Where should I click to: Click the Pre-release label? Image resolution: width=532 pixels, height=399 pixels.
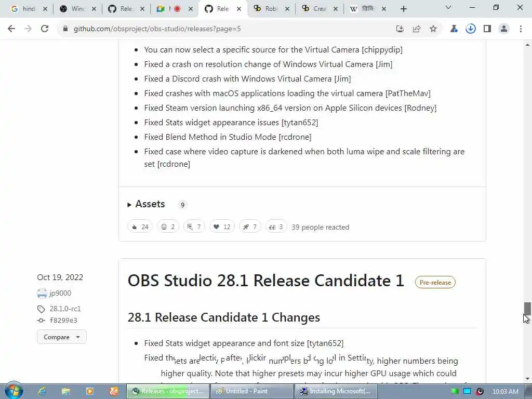pyautogui.click(x=435, y=282)
